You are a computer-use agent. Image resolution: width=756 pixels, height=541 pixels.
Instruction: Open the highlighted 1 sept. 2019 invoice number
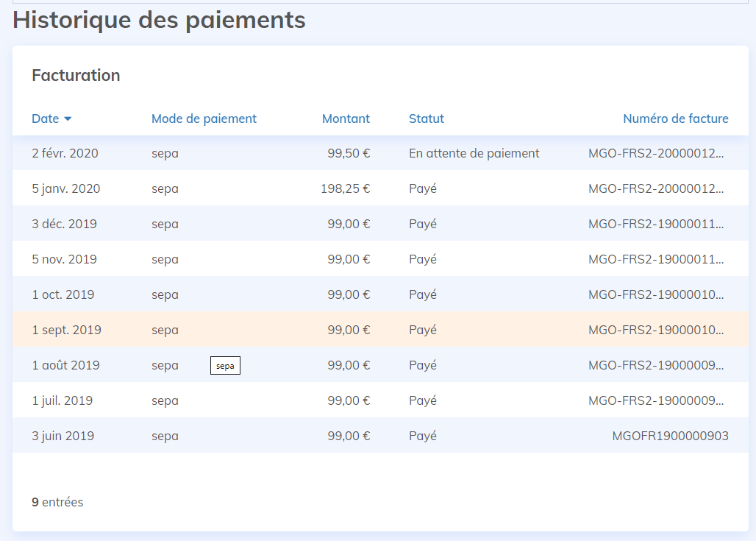coord(656,330)
